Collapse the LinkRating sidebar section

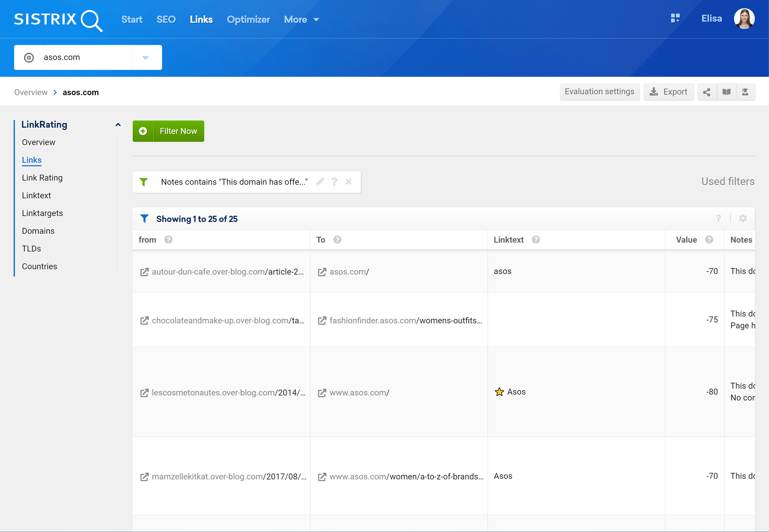pos(118,125)
